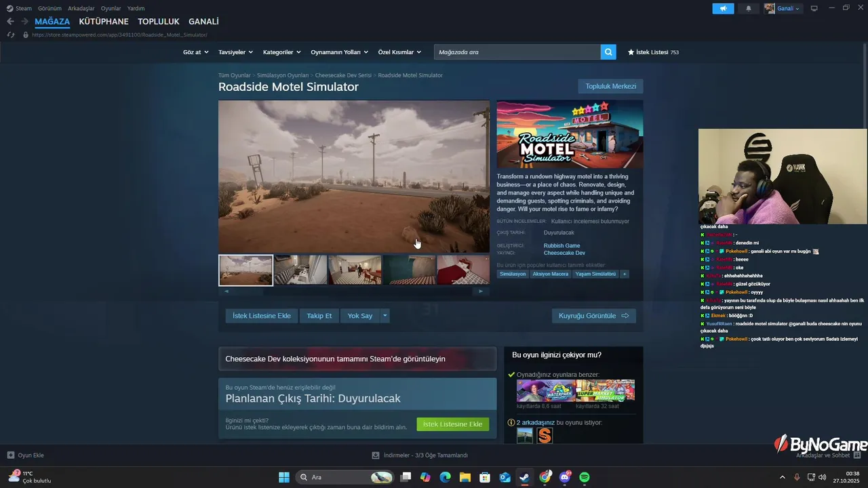
Task: Open Cheesecake Dev collection banner
Action: pos(357,359)
